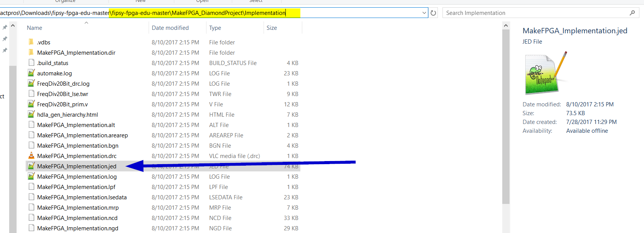Click the navigation pane scroll up arrow
This screenshot has height=233, width=644.
[x=13, y=26]
